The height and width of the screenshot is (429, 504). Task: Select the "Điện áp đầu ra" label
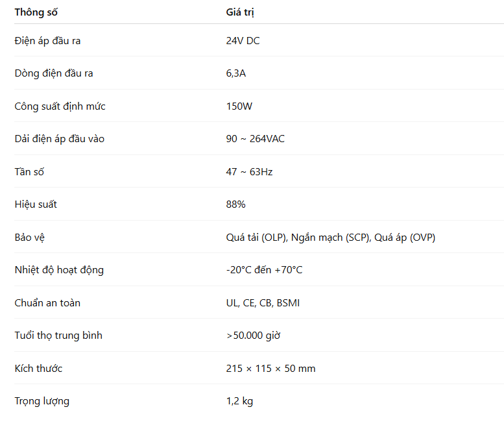[x=47, y=41]
